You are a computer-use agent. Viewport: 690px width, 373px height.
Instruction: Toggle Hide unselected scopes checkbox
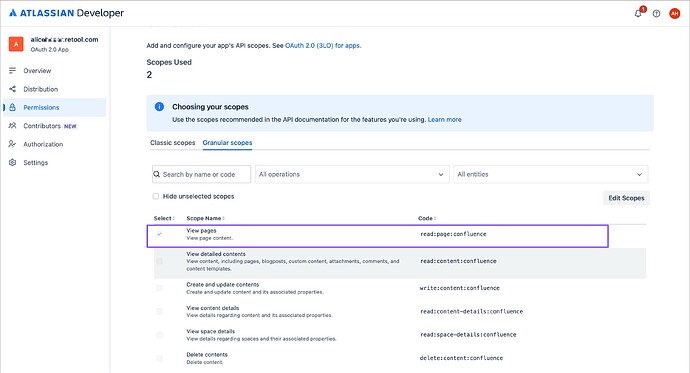[x=156, y=196]
